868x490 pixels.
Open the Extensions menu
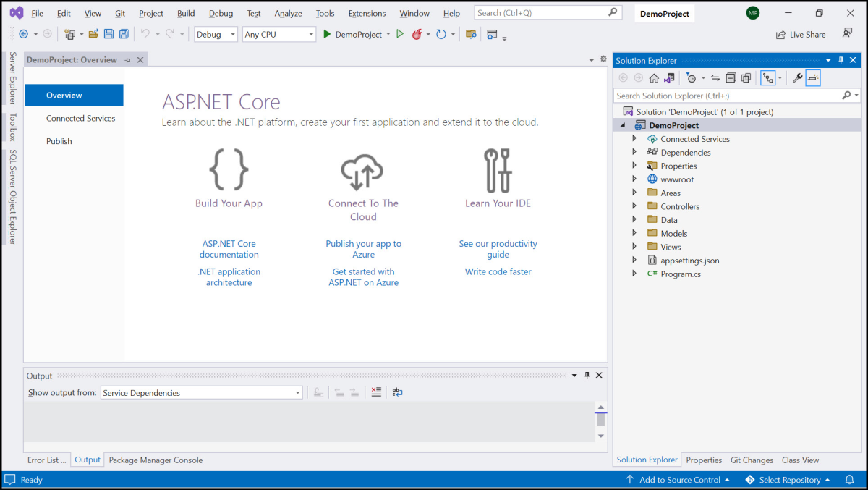click(367, 13)
